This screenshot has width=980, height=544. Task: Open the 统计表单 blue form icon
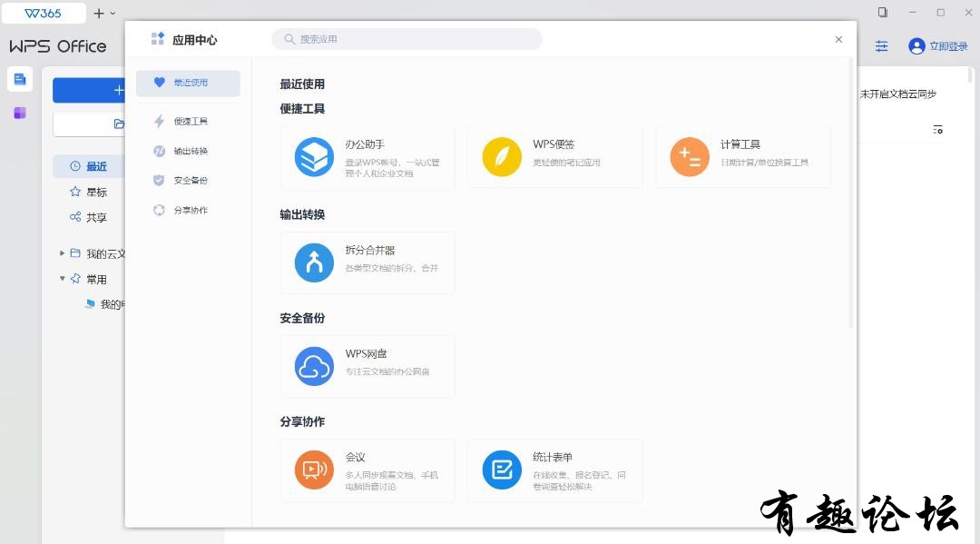501,470
